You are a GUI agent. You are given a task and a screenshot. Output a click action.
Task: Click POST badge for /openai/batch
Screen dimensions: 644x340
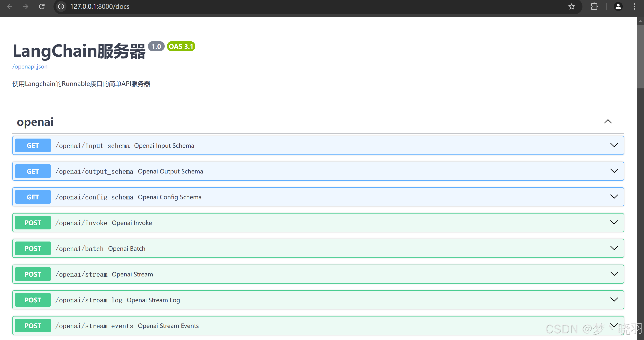[x=33, y=248]
